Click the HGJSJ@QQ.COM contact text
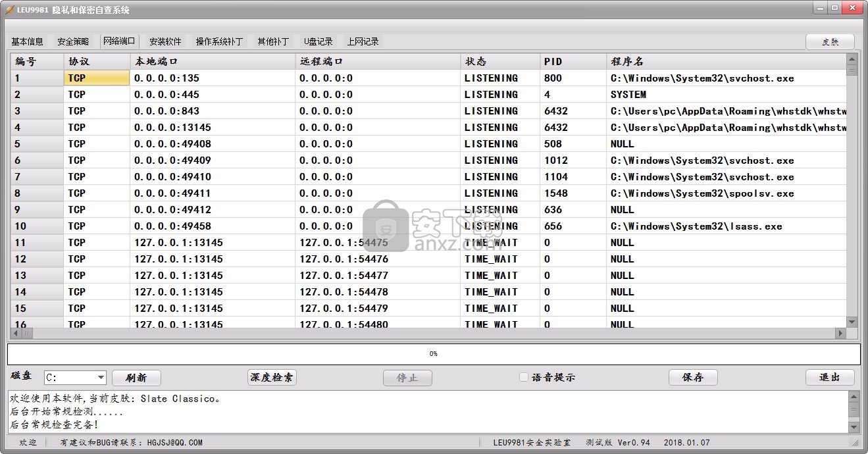Viewport: 868px width, 454px height. [174, 443]
